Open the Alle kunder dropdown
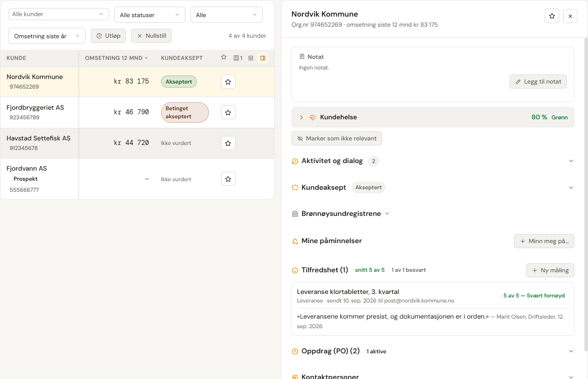588x379 pixels. point(59,14)
